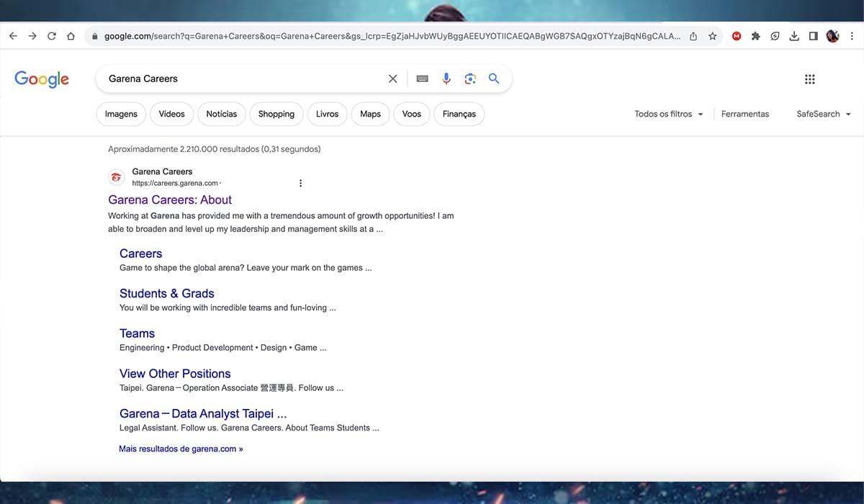864x504 pixels.
Task: View site info via lock icon
Action: (95, 36)
